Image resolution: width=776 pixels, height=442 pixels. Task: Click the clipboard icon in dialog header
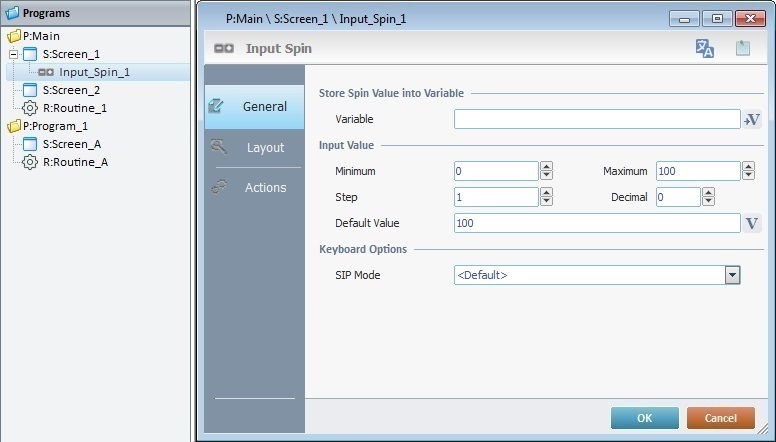point(742,48)
